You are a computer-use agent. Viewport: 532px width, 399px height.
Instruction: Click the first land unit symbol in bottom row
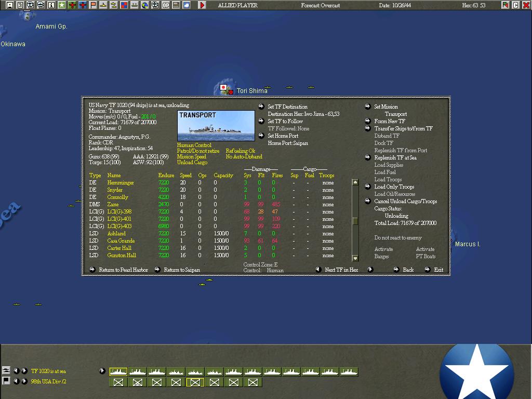118,382
